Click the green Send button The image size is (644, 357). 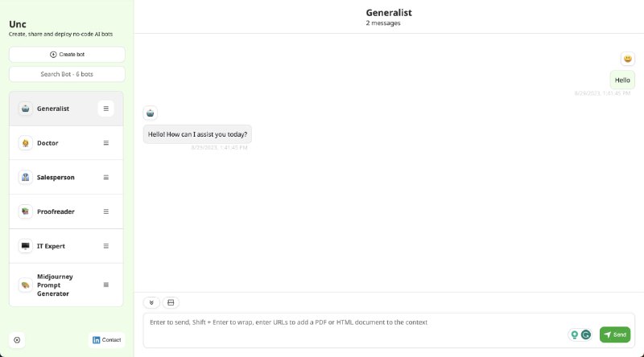point(615,334)
